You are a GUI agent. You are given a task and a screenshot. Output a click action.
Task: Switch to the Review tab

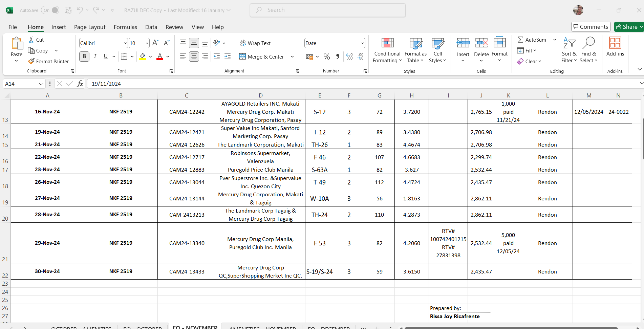(174, 27)
